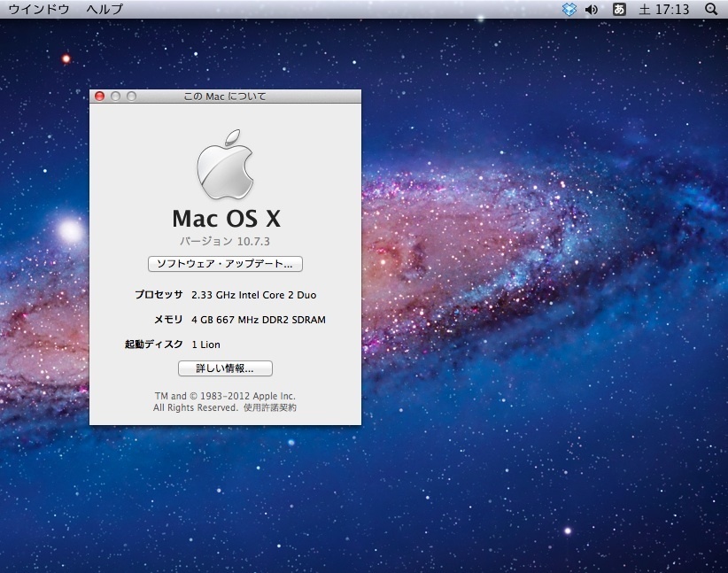The image size is (728, 573).
Task: Click the volume speaker icon
Action: click(x=591, y=9)
